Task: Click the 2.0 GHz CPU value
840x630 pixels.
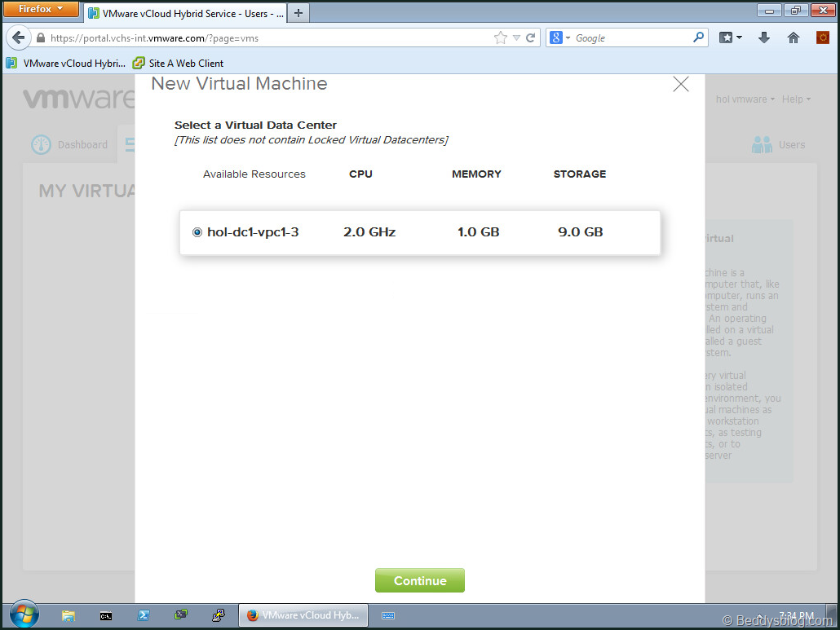Action: click(x=369, y=231)
